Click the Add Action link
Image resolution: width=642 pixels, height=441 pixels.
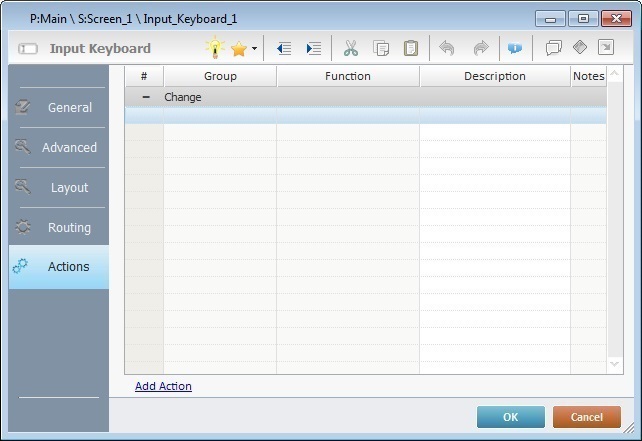point(163,386)
